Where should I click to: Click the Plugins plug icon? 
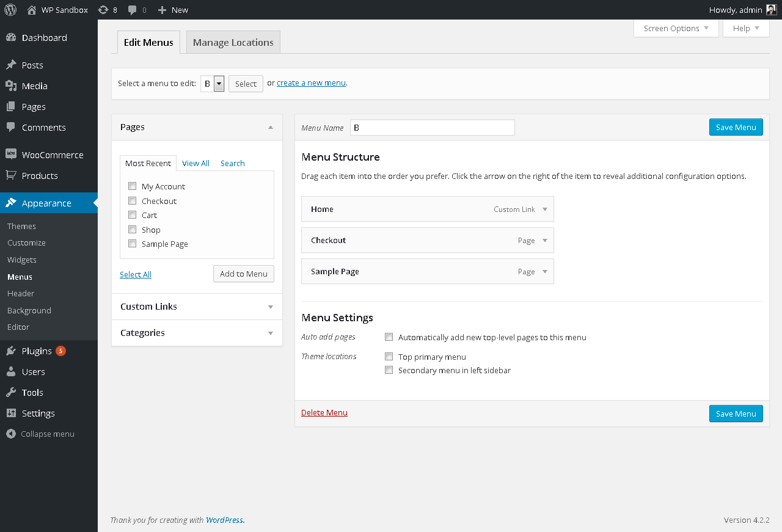point(11,351)
